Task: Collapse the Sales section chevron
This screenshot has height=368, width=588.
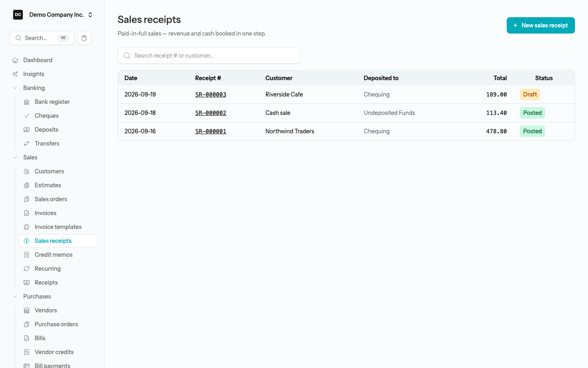Action: click(15, 157)
